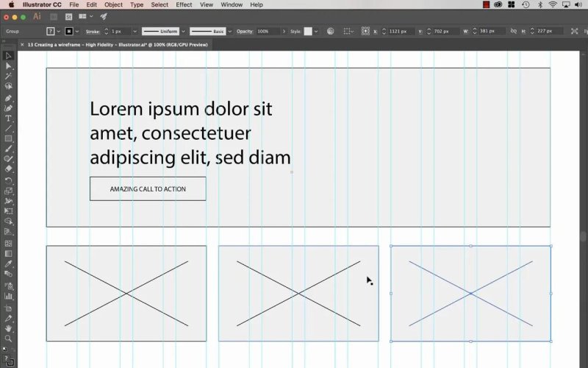Select the Slice tool
Image resolution: width=588 pixels, height=368 pixels.
pyautogui.click(x=8, y=319)
